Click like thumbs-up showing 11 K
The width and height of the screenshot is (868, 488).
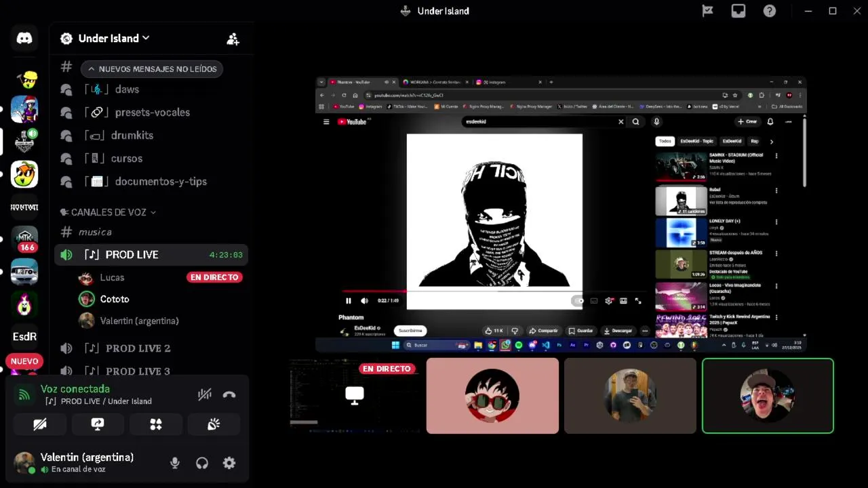click(x=494, y=331)
